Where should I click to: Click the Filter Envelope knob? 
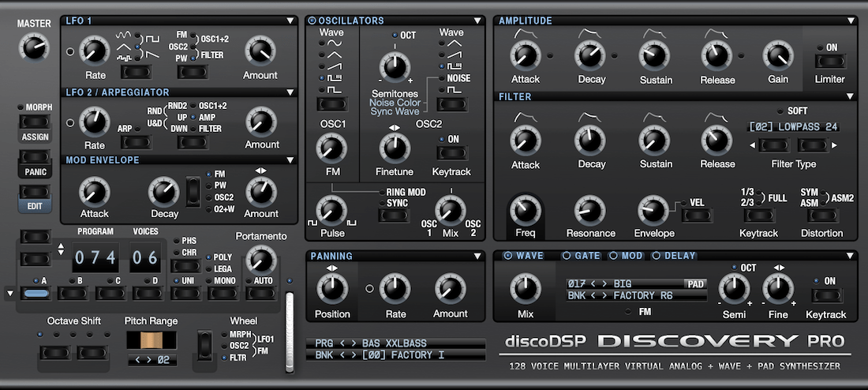(x=654, y=211)
